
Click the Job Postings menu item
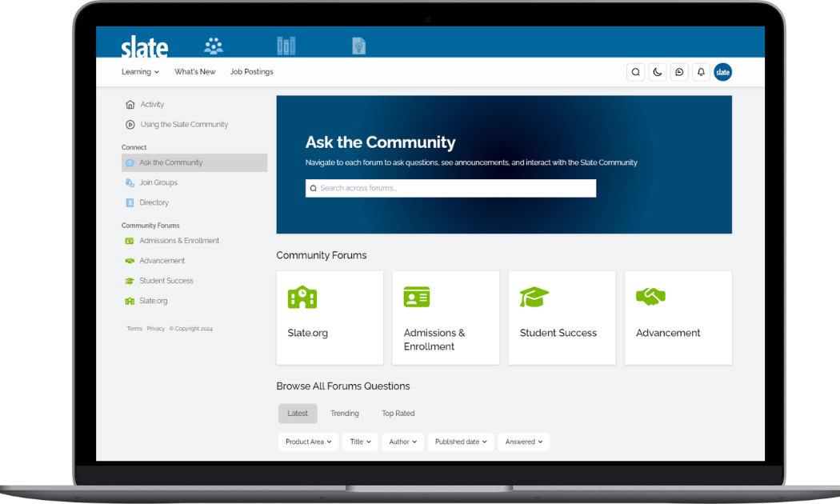pyautogui.click(x=251, y=71)
